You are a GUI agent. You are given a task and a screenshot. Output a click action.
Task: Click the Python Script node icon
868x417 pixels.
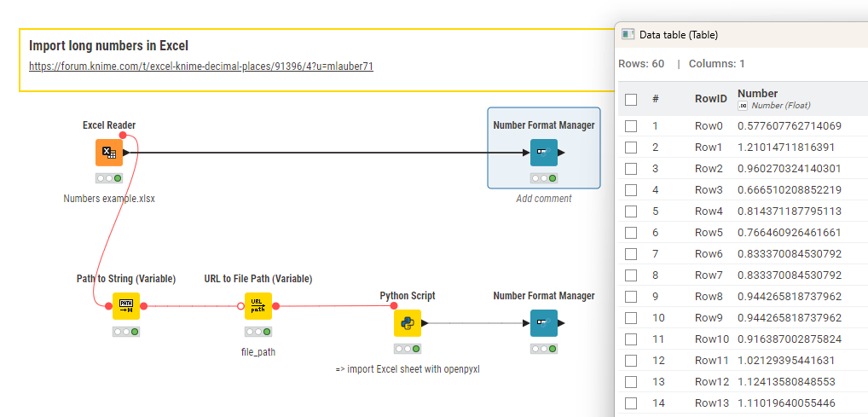[407, 323]
